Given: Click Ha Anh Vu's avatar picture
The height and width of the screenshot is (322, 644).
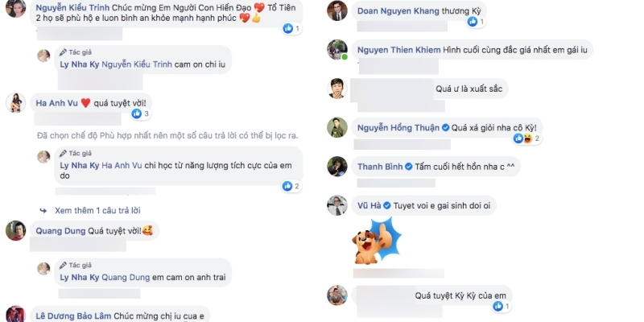Looking at the screenshot, I should point(15,103).
